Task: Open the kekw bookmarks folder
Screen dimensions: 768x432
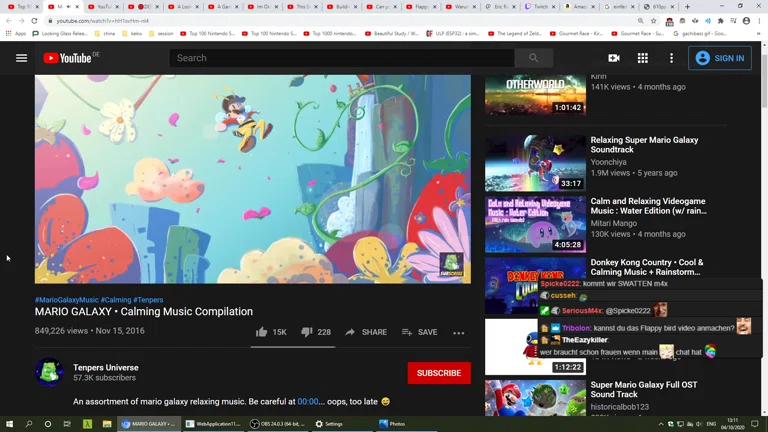Action: [132, 33]
